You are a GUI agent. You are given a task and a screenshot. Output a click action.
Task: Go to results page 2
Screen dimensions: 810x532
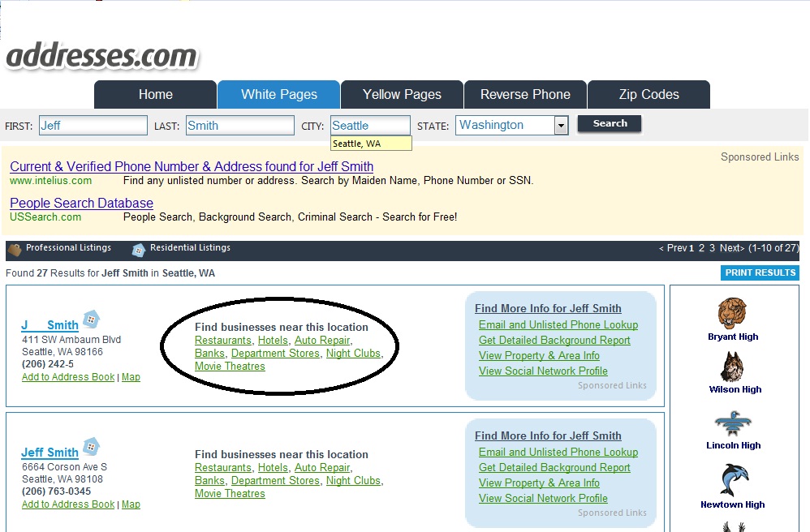(701, 248)
